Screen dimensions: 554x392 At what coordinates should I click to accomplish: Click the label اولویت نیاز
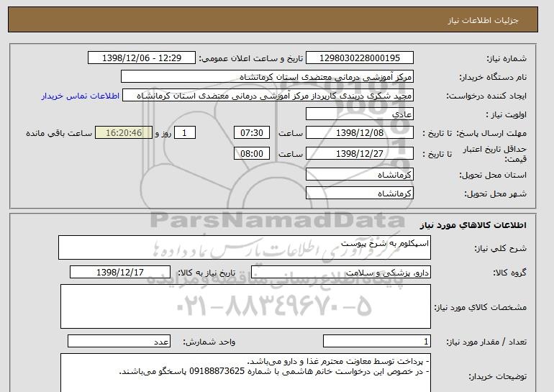pyautogui.click(x=507, y=115)
